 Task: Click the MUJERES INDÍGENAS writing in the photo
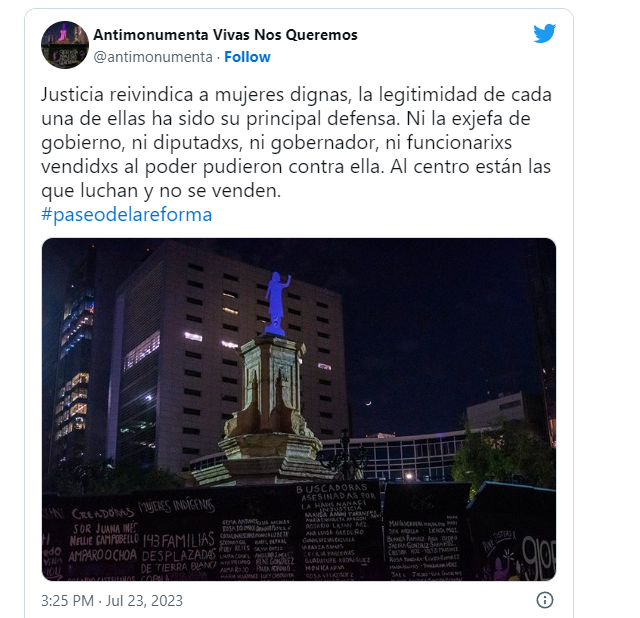click(x=176, y=505)
